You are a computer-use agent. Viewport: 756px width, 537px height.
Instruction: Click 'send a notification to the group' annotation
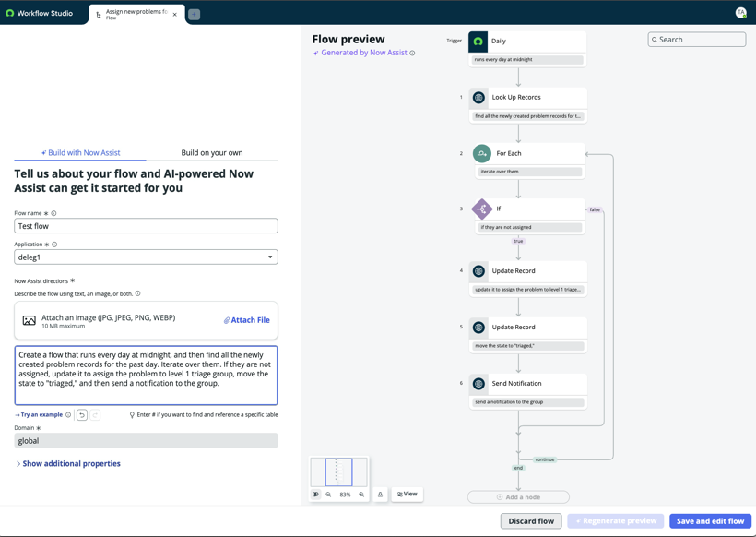coord(528,402)
